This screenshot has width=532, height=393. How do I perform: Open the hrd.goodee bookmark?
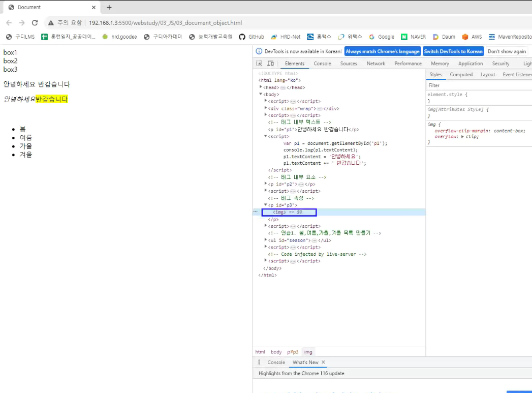[x=119, y=37]
